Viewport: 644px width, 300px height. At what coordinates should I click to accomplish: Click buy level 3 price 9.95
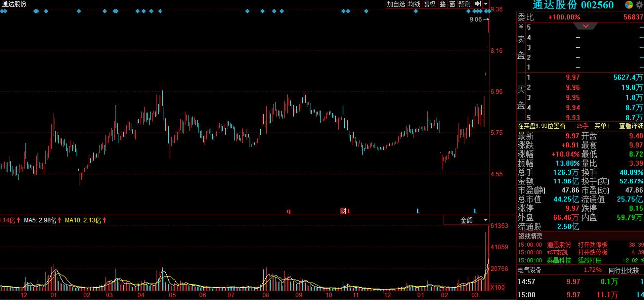point(572,98)
